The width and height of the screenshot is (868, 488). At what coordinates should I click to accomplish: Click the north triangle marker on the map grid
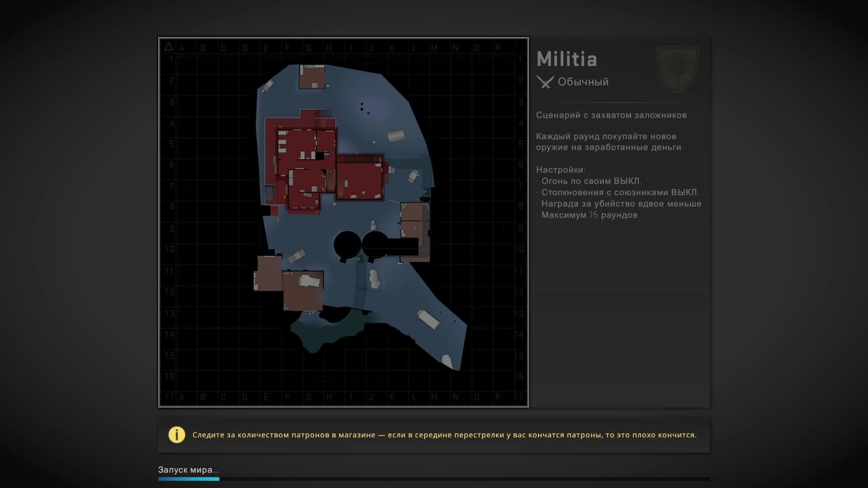tap(169, 47)
